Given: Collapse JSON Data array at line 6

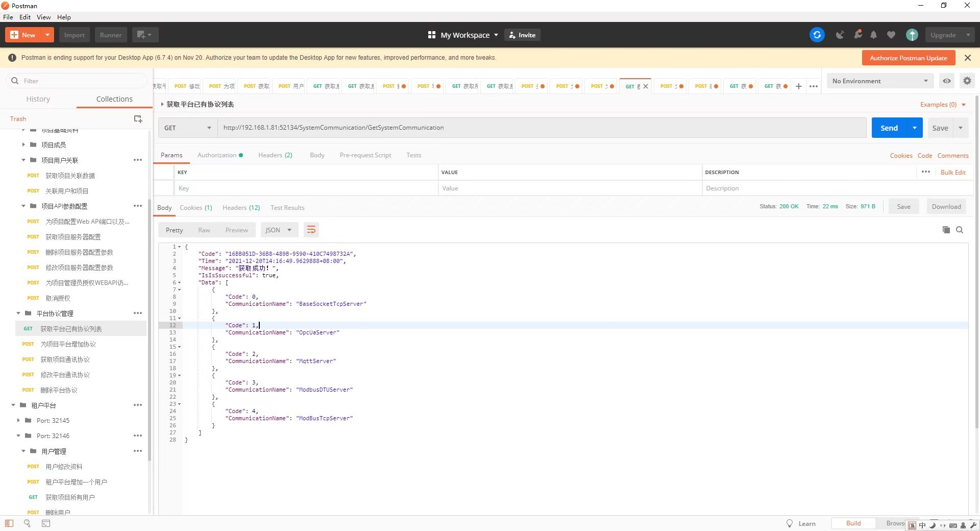Looking at the screenshot, I should tap(179, 282).
